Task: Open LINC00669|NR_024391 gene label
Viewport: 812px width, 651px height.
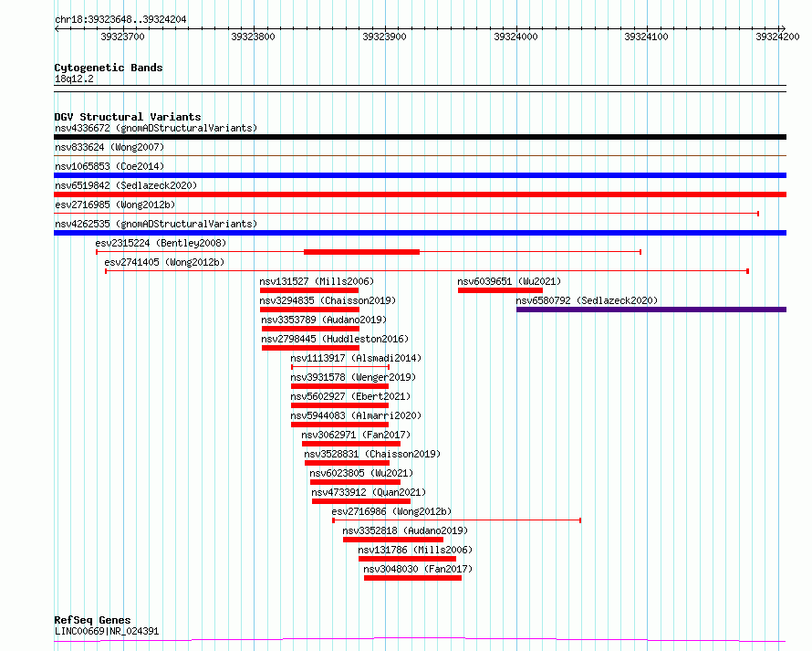Action: pos(107,631)
